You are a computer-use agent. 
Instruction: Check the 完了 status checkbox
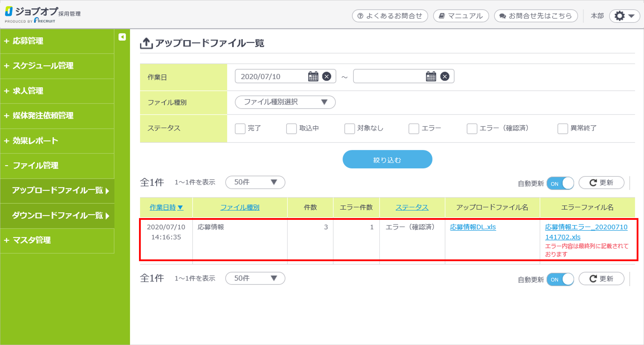pyautogui.click(x=240, y=128)
